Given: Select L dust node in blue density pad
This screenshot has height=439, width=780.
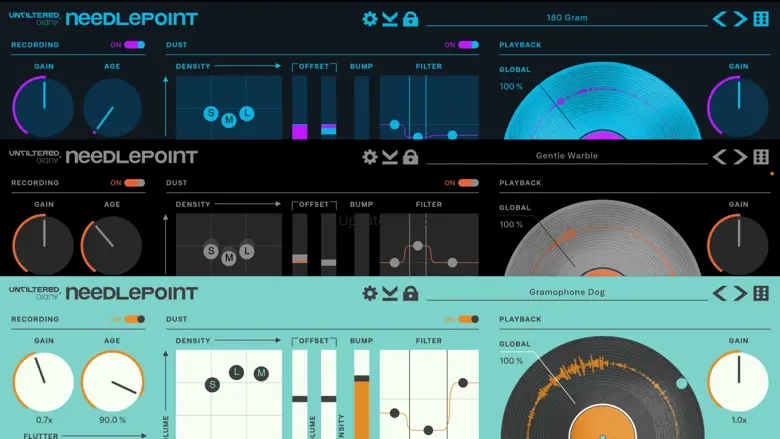Looking at the screenshot, I should coord(247,113).
